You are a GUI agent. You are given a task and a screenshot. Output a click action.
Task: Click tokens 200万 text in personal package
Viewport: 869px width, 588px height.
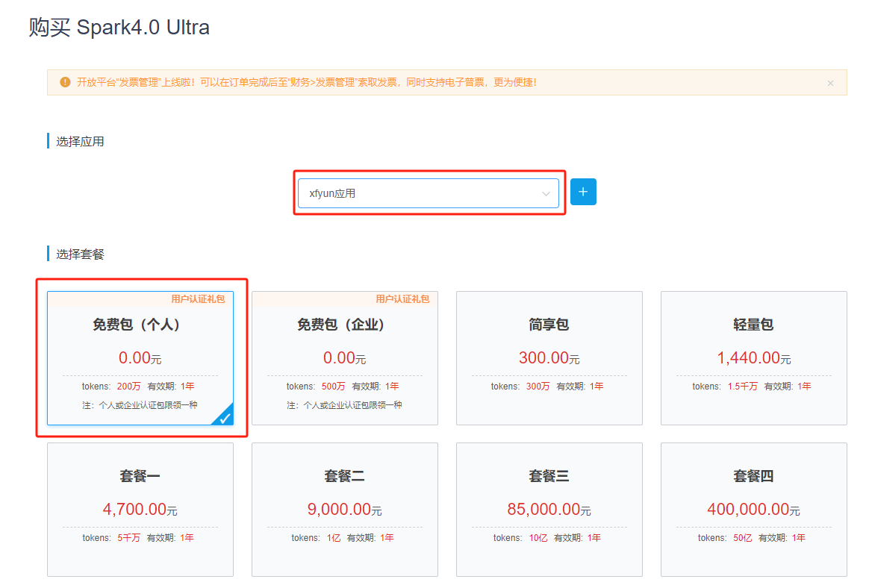pos(110,387)
